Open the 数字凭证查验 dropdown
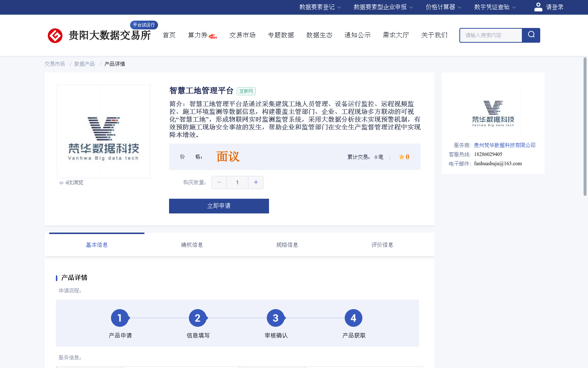The image size is (588, 368). 495,7
